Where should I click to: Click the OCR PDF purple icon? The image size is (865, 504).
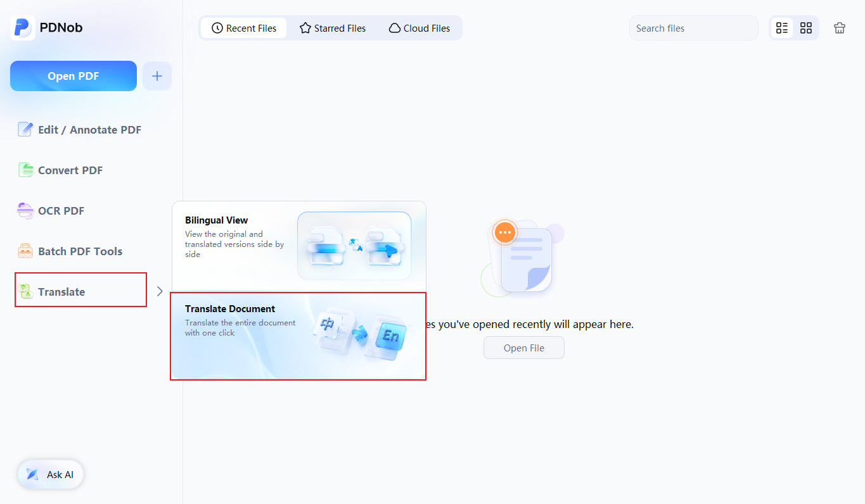pos(25,211)
